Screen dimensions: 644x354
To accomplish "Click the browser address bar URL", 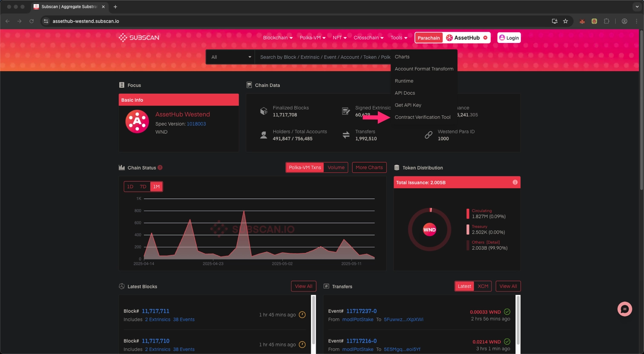I will 86,21.
